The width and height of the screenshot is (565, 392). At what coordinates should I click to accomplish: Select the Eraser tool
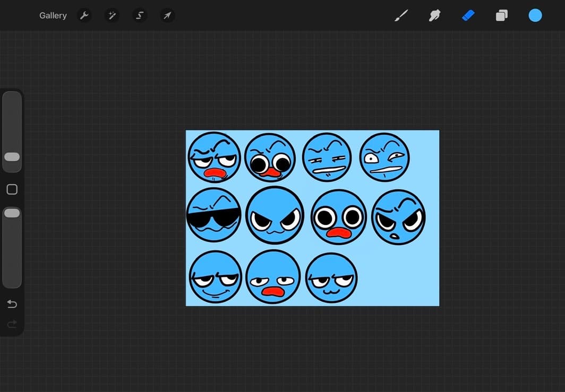click(468, 15)
